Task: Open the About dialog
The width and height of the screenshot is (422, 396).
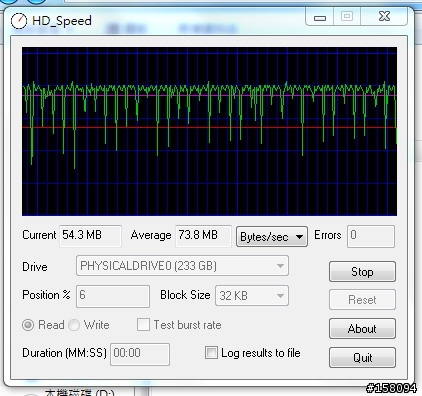Action: tap(362, 329)
